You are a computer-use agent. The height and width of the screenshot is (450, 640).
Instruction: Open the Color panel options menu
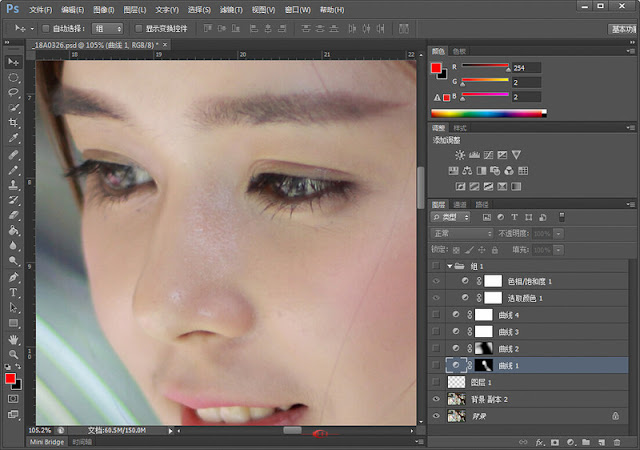(x=631, y=51)
